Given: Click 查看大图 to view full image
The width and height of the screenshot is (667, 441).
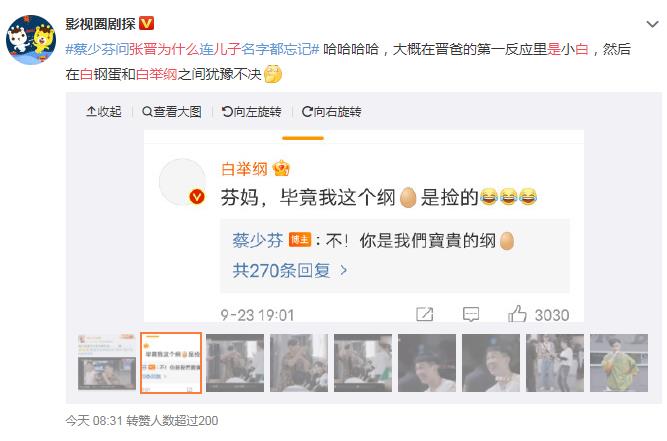Looking at the screenshot, I should (171, 112).
